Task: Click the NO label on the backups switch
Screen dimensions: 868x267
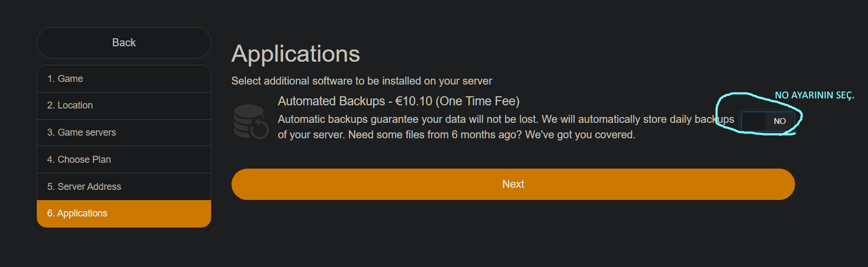Action: coord(780,121)
